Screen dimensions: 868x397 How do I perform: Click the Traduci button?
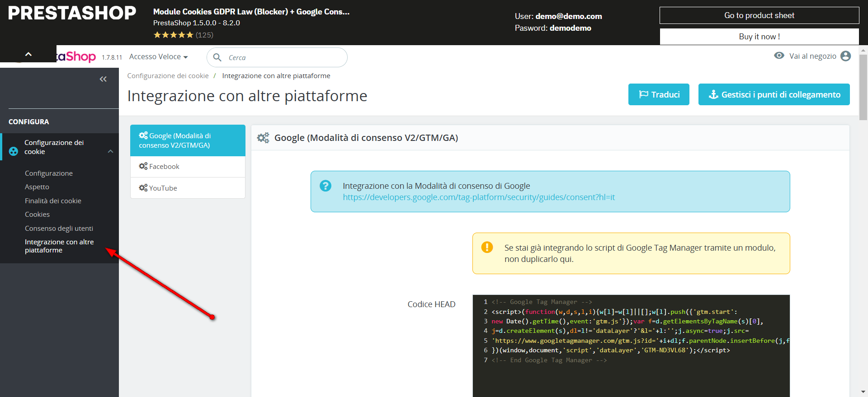[x=659, y=94]
